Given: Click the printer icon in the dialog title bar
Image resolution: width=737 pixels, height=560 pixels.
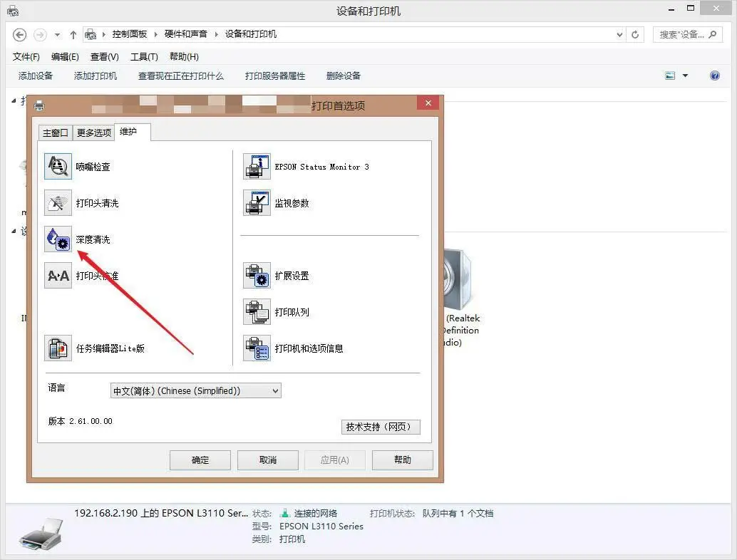Looking at the screenshot, I should point(39,105).
